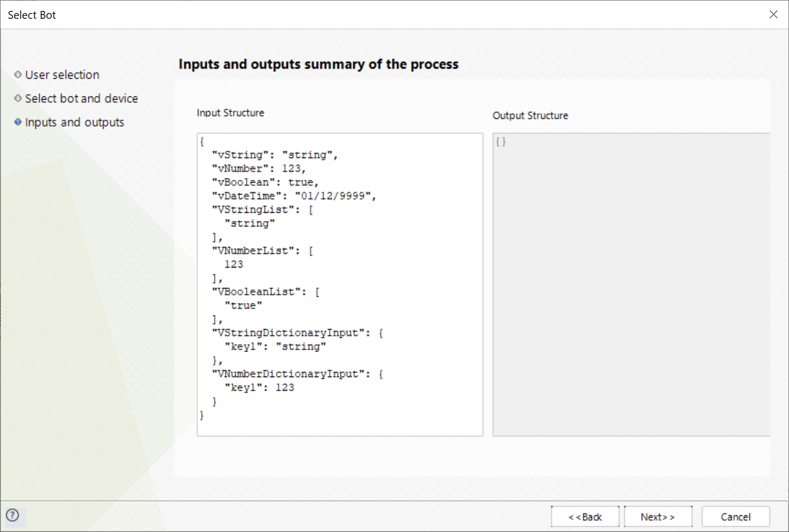Click inside the Output Structure box
Viewport: 789px width, 532px height.
(631, 284)
